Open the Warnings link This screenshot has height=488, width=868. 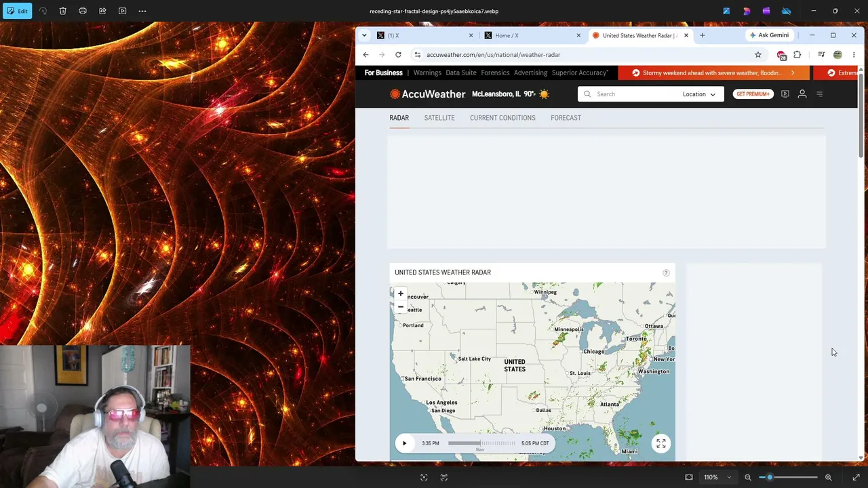pyautogui.click(x=427, y=73)
